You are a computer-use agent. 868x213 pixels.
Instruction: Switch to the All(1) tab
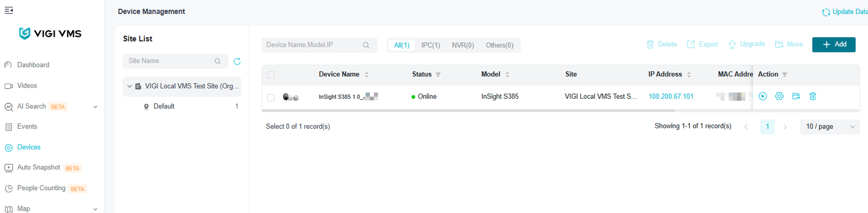pyautogui.click(x=402, y=45)
